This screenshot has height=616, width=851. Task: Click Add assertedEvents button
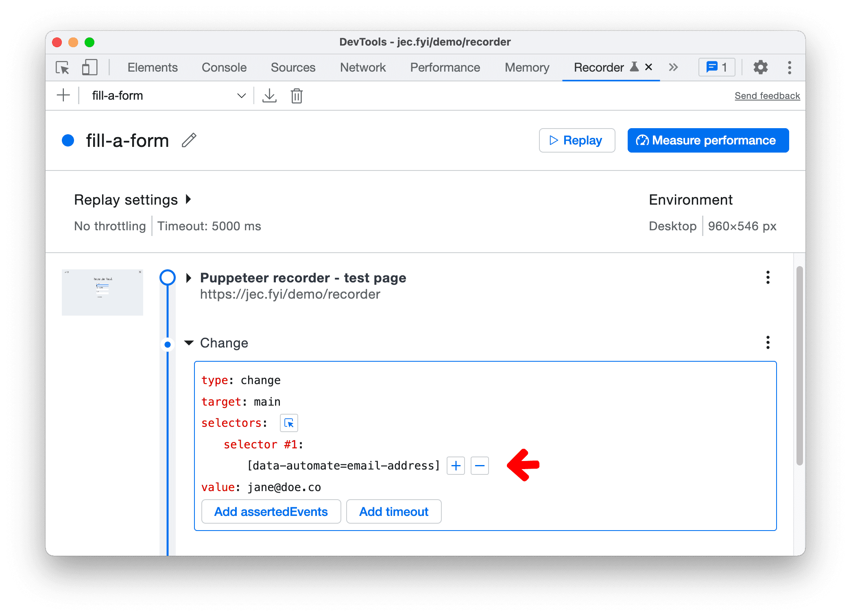tap(270, 511)
